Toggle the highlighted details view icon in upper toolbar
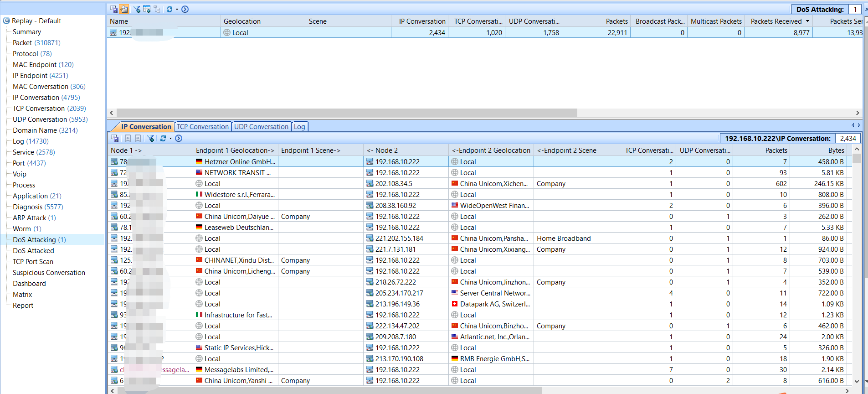The width and height of the screenshot is (868, 394). 124,9
